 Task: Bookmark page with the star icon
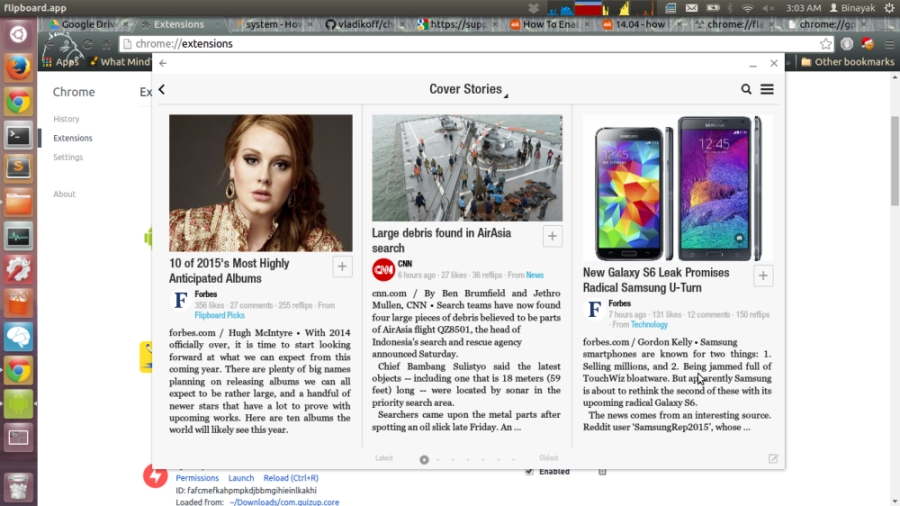pos(825,44)
